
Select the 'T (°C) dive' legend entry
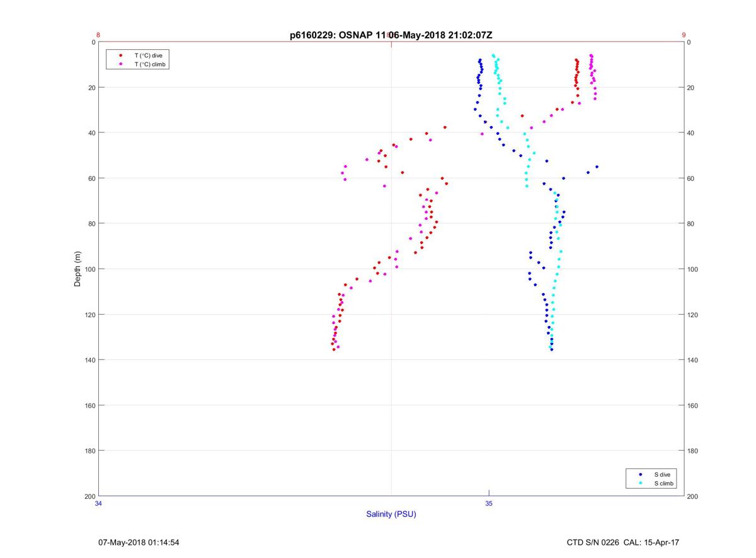(x=148, y=55)
